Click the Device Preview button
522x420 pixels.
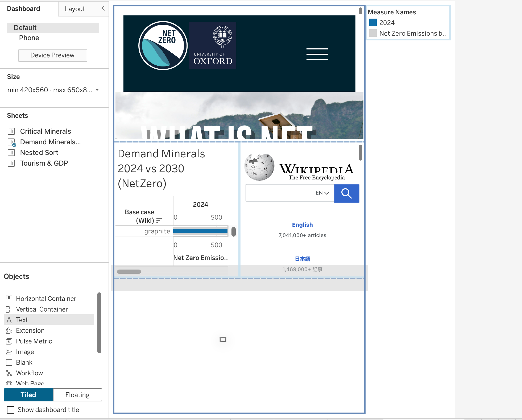[x=52, y=55]
